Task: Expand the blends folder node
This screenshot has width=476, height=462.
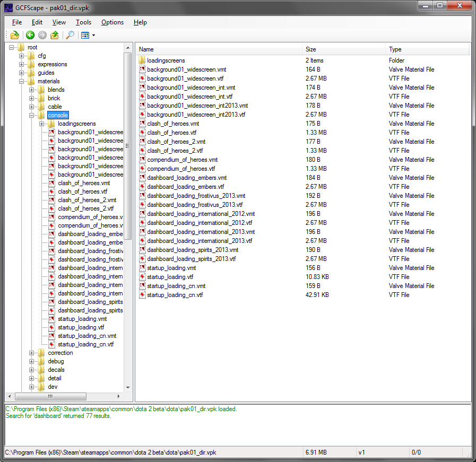Action: (x=31, y=90)
